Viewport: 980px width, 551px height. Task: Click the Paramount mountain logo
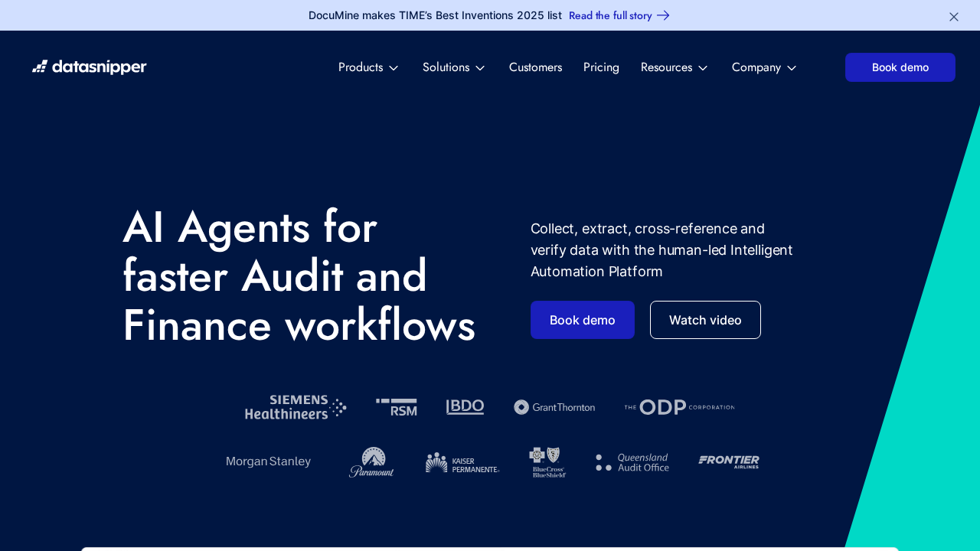(x=371, y=461)
